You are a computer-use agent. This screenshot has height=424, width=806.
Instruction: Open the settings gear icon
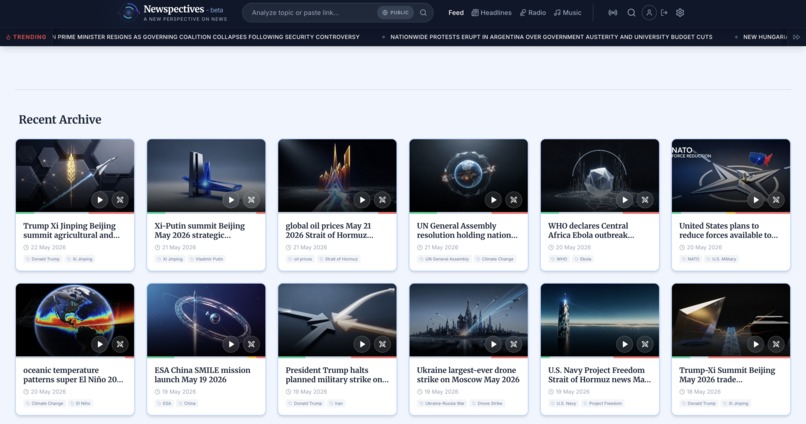[x=680, y=13]
